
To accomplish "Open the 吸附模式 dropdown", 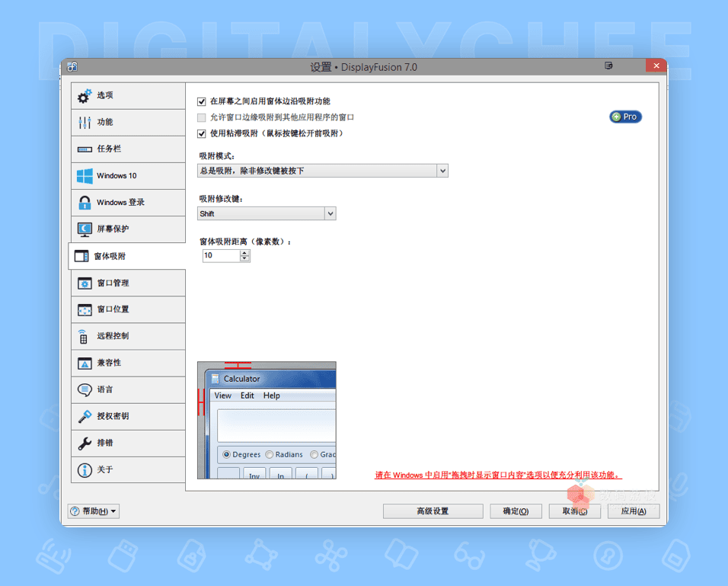I will coord(323,171).
